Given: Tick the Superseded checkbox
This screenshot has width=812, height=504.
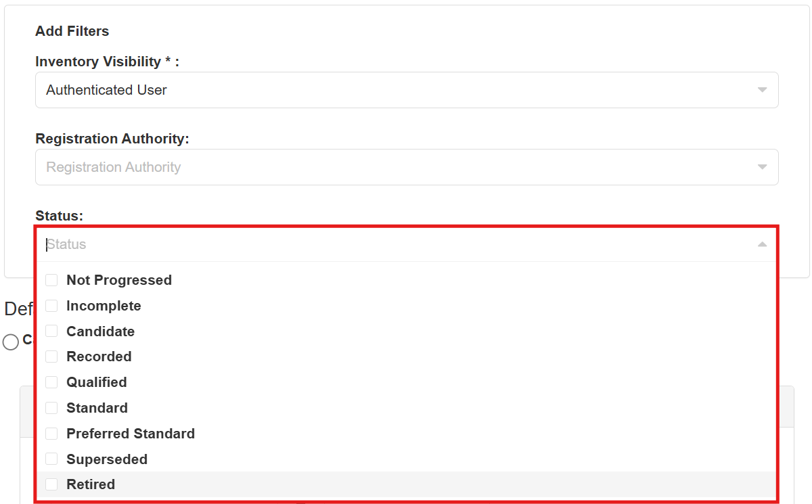Looking at the screenshot, I should [x=51, y=459].
